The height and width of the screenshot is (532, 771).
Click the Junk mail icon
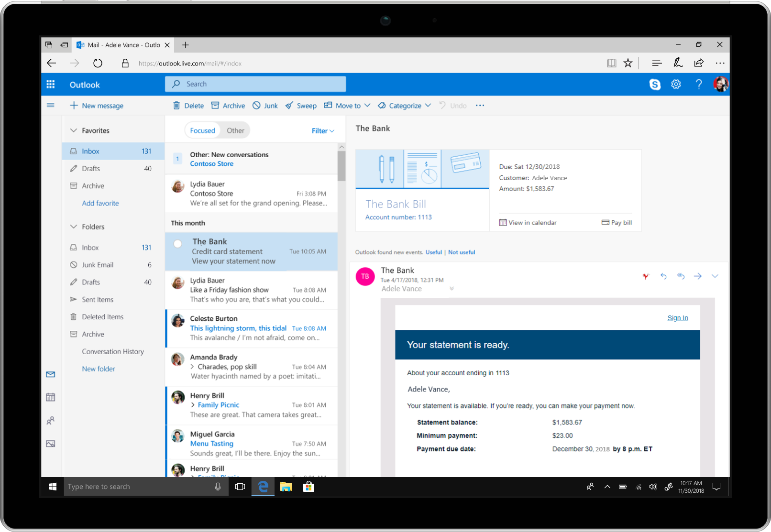click(x=257, y=105)
